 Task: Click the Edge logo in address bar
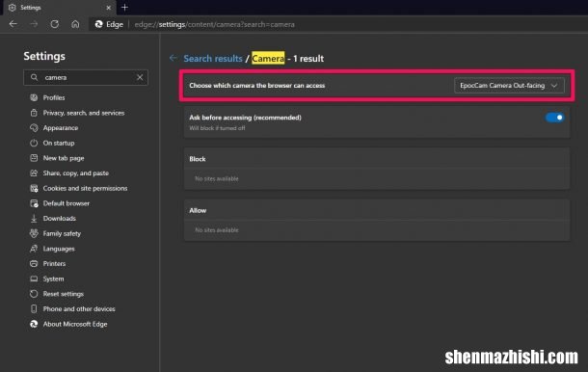click(x=99, y=24)
